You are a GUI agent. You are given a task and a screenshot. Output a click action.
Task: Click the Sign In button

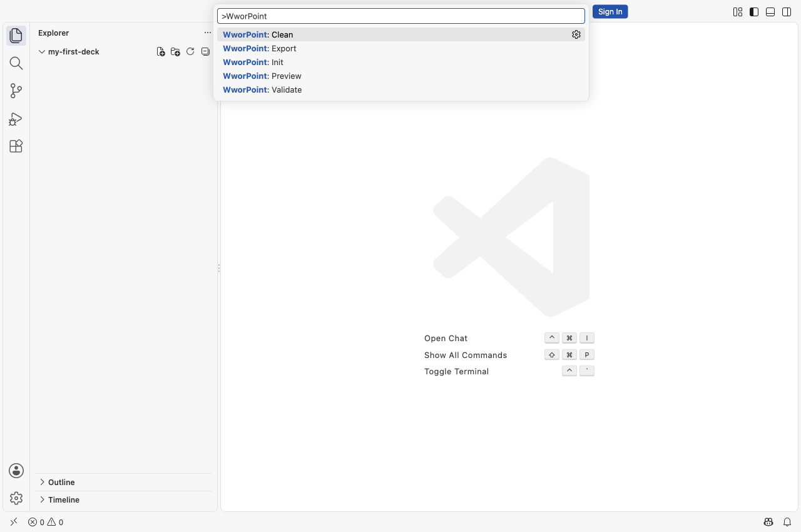pos(610,12)
